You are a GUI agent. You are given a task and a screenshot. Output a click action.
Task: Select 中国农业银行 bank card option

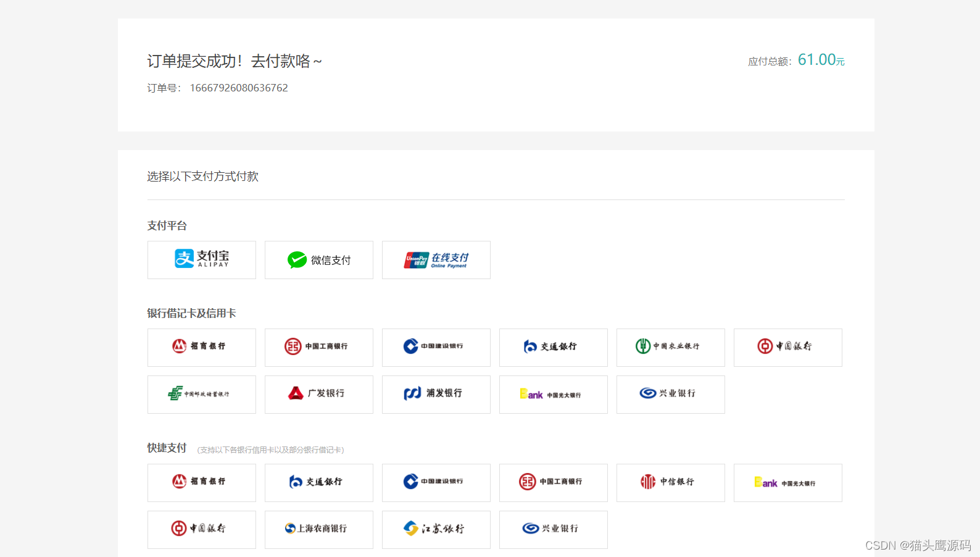(x=671, y=348)
